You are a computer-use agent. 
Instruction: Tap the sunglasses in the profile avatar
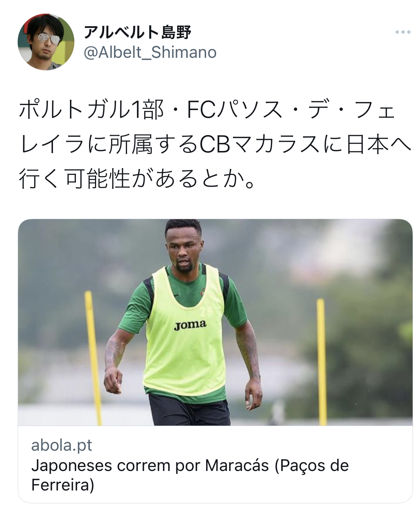tap(47, 38)
